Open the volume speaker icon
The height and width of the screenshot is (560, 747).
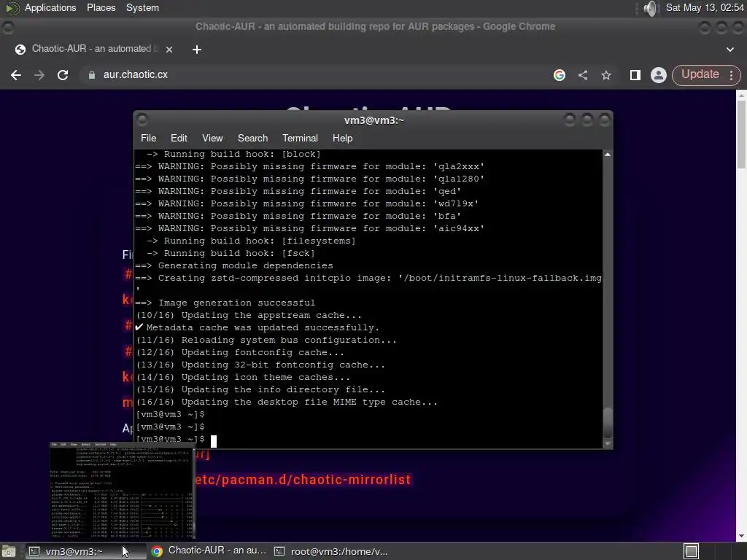click(x=650, y=8)
